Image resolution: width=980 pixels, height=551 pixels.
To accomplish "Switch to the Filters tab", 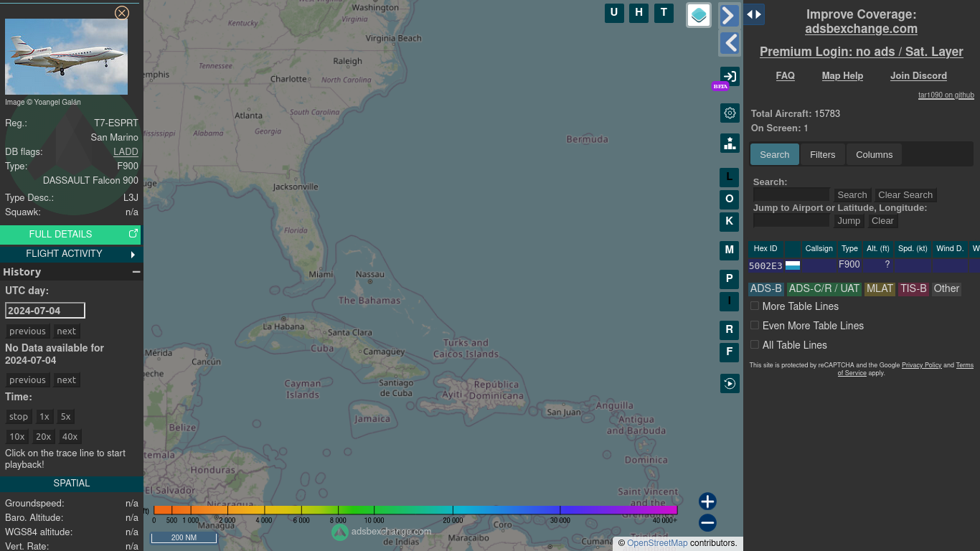I will pos(823,154).
